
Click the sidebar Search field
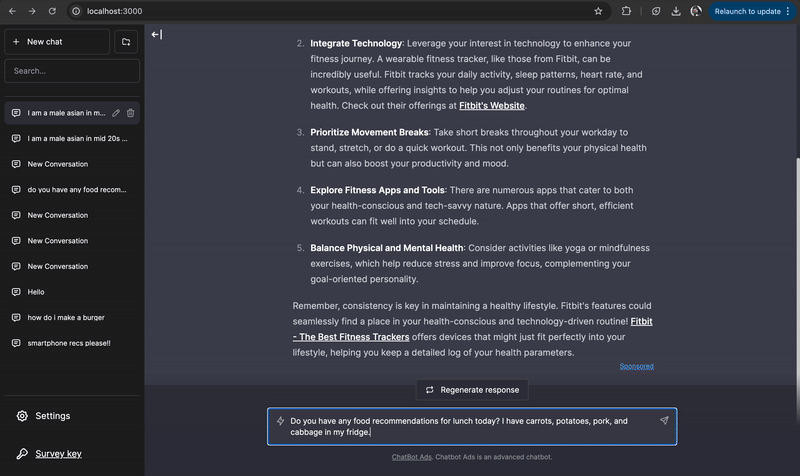click(72, 71)
